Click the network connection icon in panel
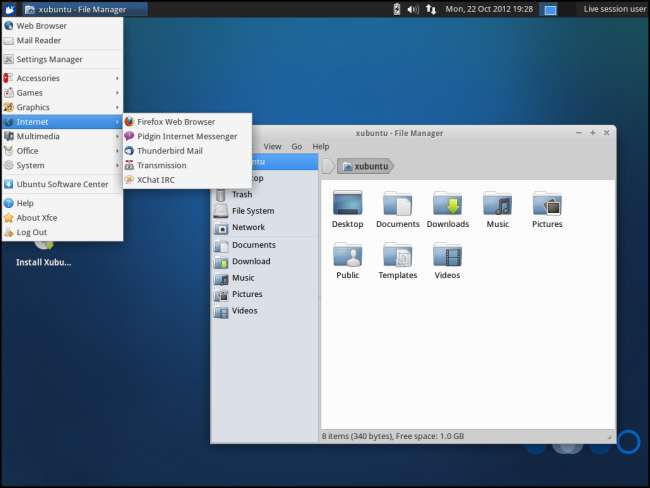The height and width of the screenshot is (488, 650). tap(431, 9)
